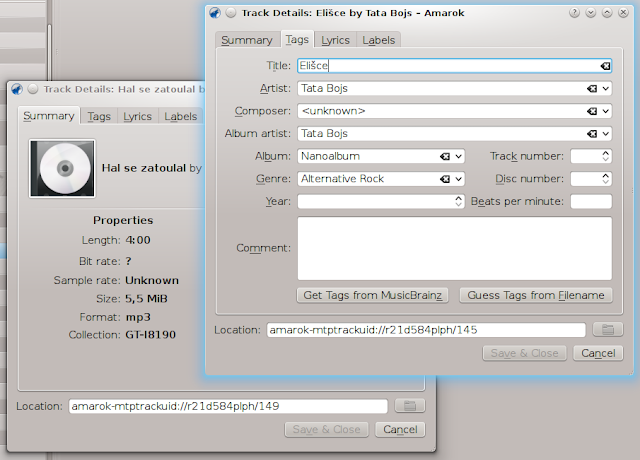
Task: Clear the Artist field with its erase icon
Action: coord(592,89)
